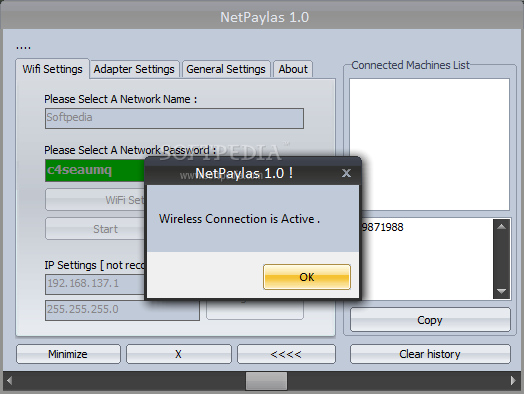Click the history box scroll down arrow
524x394 pixels.
(x=501, y=291)
